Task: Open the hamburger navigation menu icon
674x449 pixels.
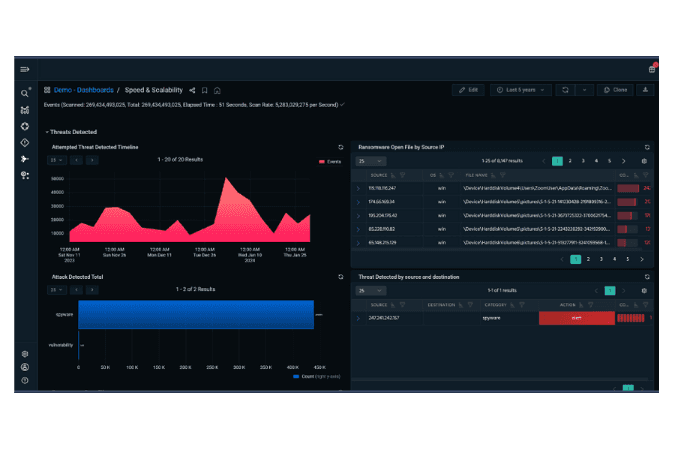Action: click(x=25, y=69)
